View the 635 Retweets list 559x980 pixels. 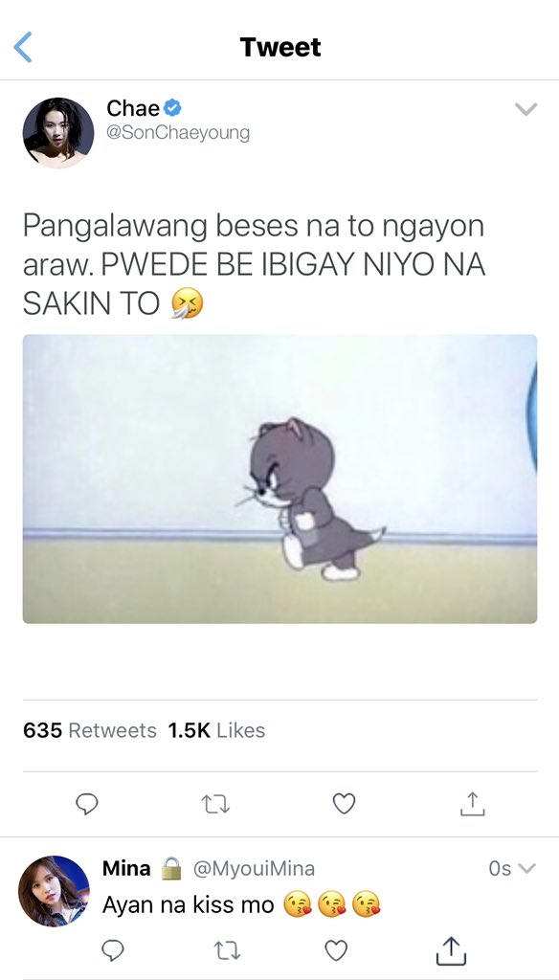[x=89, y=730]
